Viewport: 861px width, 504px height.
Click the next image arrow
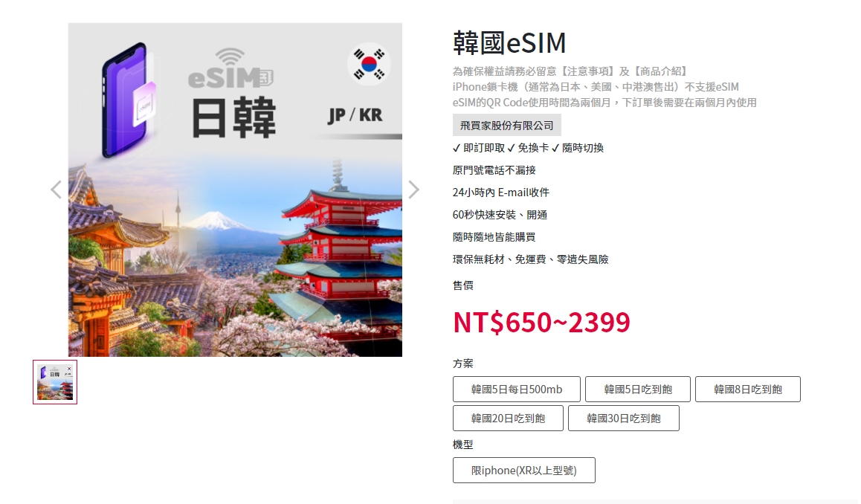click(414, 190)
